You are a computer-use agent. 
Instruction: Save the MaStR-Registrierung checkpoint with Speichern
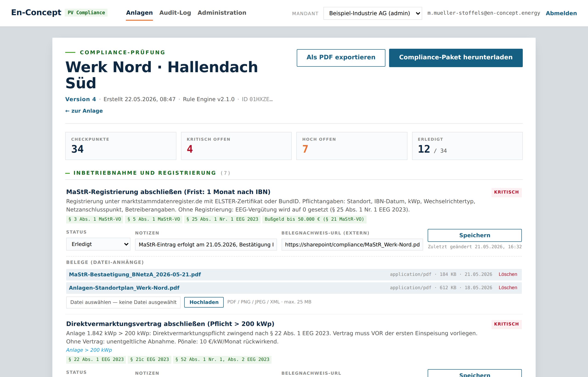pyautogui.click(x=475, y=235)
